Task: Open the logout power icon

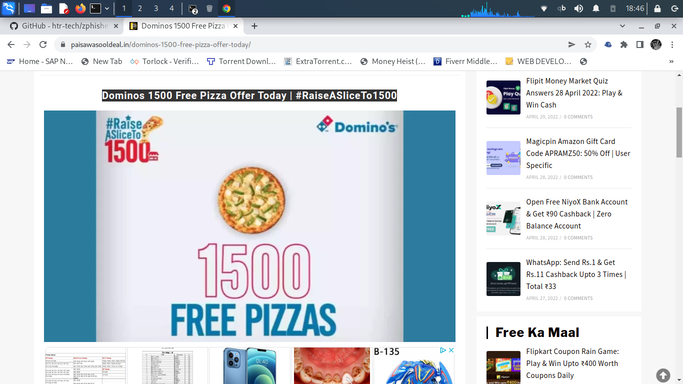Action: click(x=674, y=8)
